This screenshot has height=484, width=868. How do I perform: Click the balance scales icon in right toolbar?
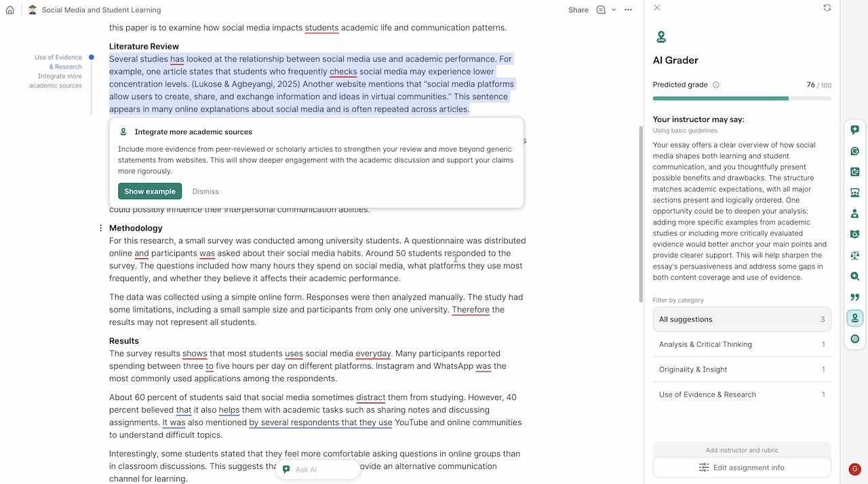tap(854, 256)
